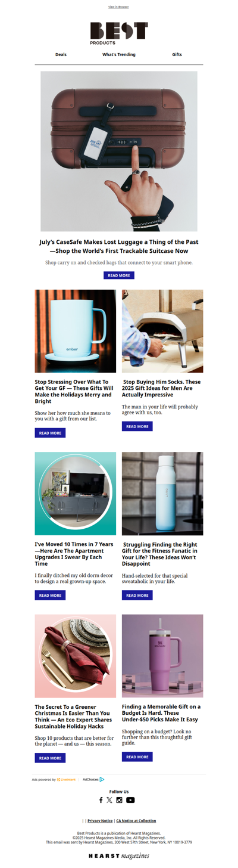Open the YouTube icon in footer
The image size is (238, 868).
[x=130, y=800]
